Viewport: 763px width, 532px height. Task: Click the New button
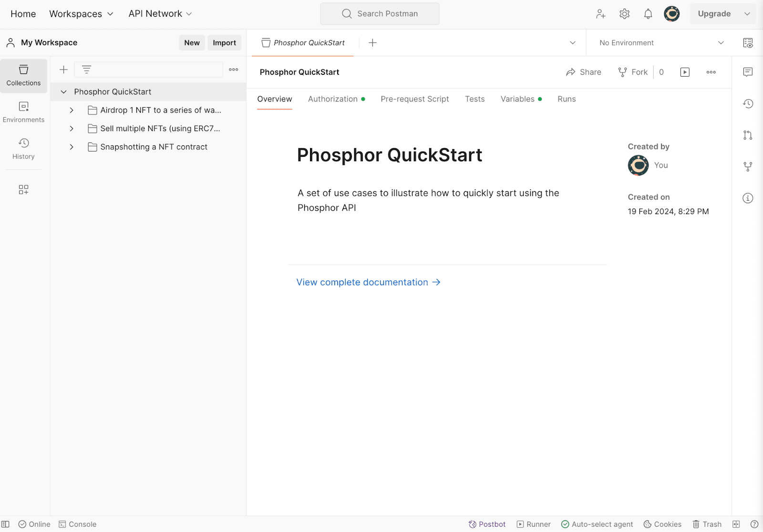pyautogui.click(x=192, y=43)
